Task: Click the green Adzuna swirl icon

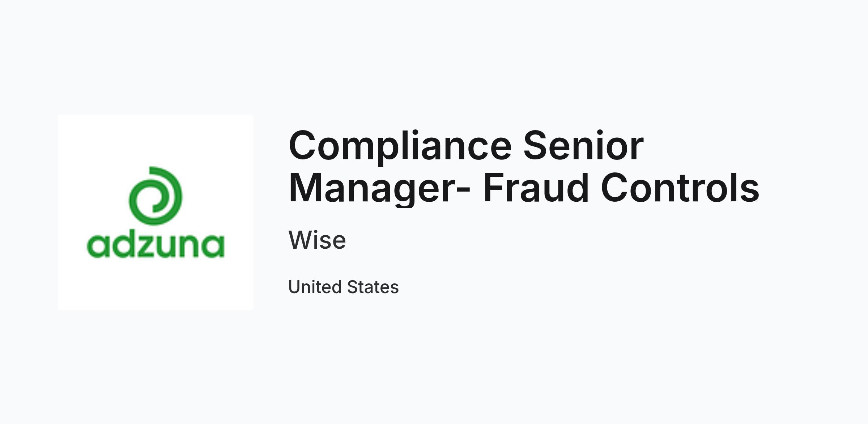Action: point(156,196)
